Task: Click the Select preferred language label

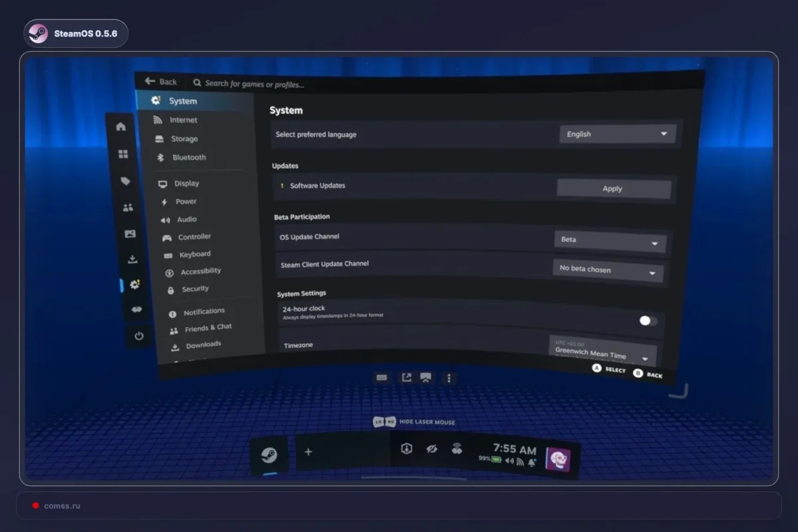Action: click(316, 134)
